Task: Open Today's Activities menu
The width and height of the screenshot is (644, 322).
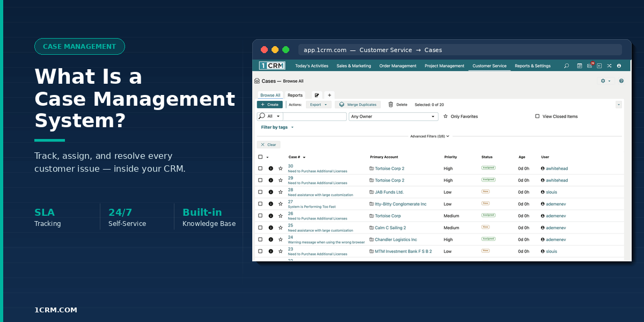Action: point(312,66)
